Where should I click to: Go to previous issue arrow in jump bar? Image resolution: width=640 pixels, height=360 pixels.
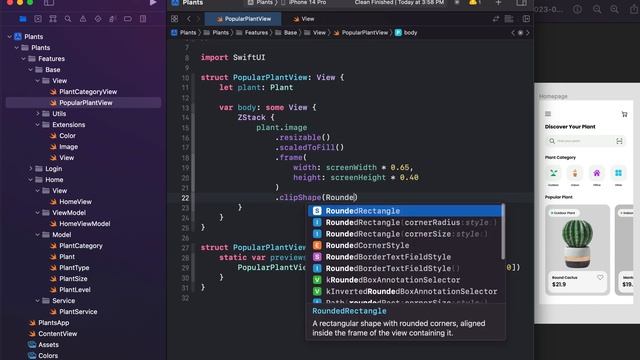(513, 33)
